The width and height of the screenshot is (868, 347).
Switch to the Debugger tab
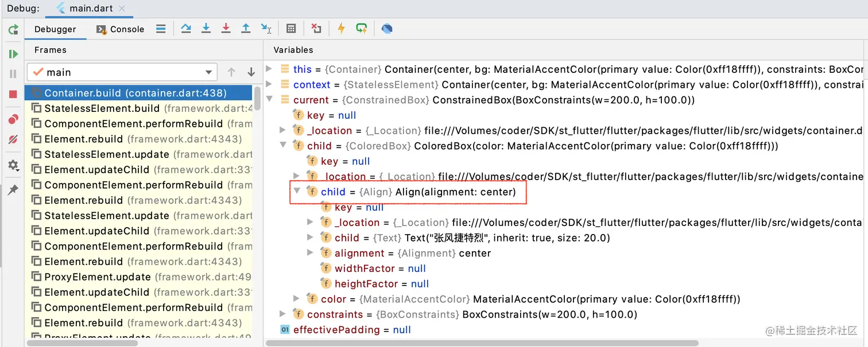[55, 29]
